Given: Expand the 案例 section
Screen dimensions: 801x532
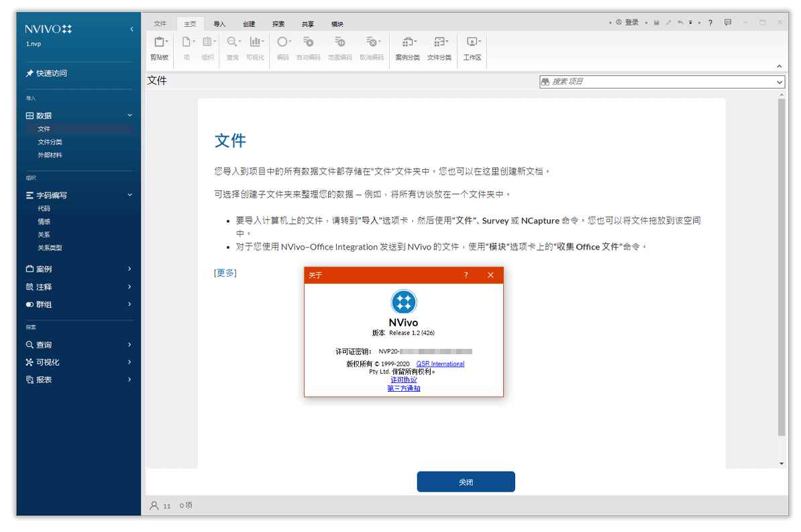Looking at the screenshot, I should (129, 269).
